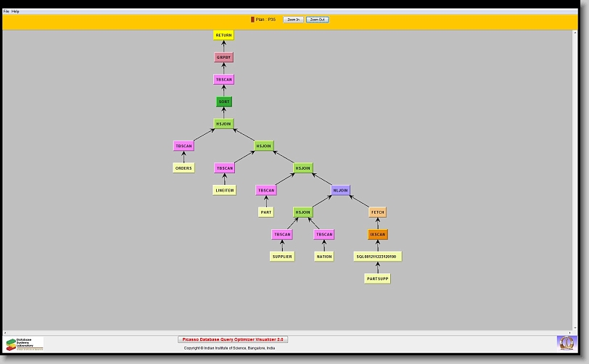Click the Zoom Out button

[317, 20]
